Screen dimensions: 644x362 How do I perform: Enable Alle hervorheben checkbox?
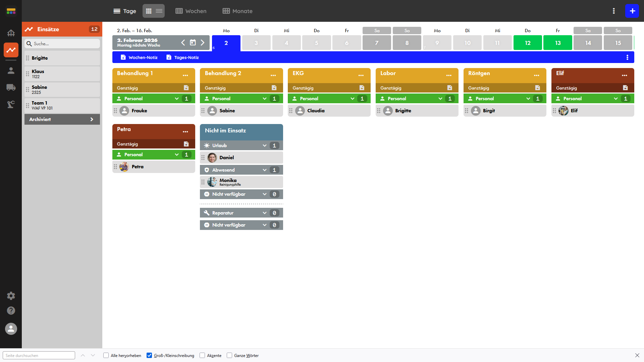(106, 355)
